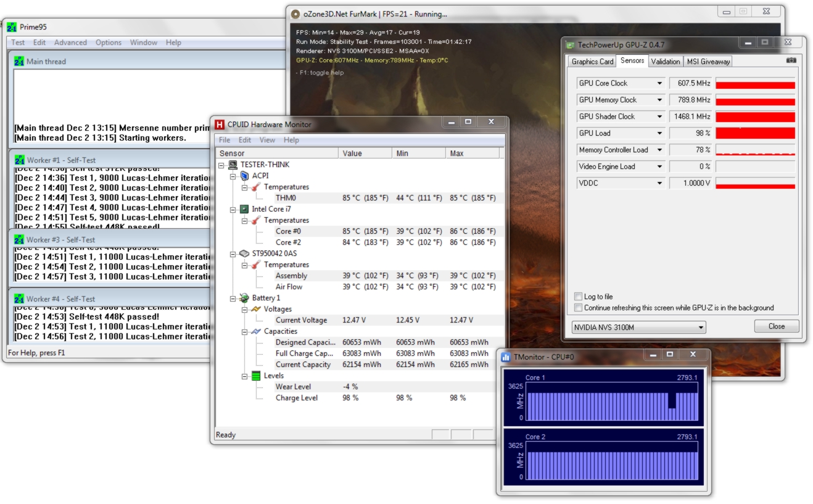Collapse the Intel Core i7 node
The height and width of the screenshot is (504, 813).
tap(233, 209)
